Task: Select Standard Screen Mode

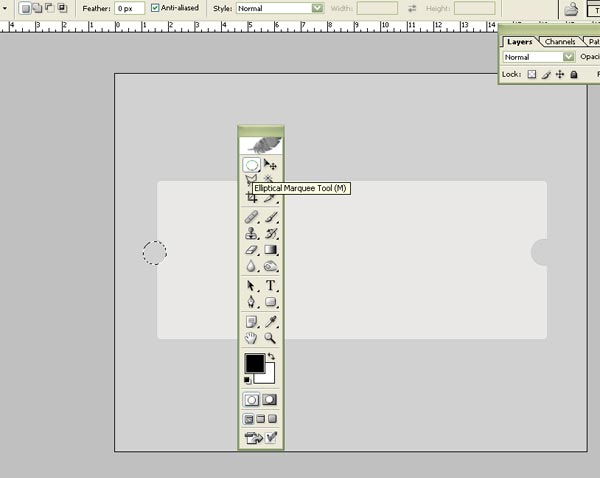Action: click(x=248, y=419)
